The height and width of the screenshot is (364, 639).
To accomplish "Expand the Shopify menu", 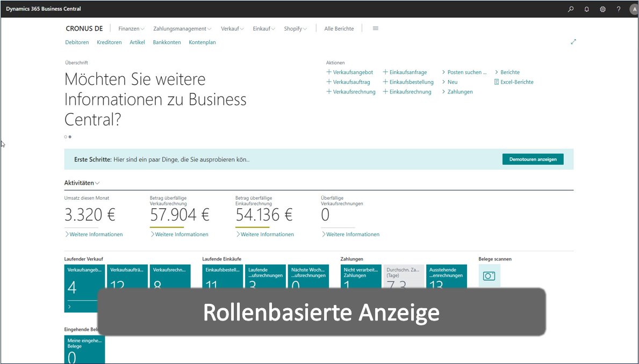I will 296,28.
